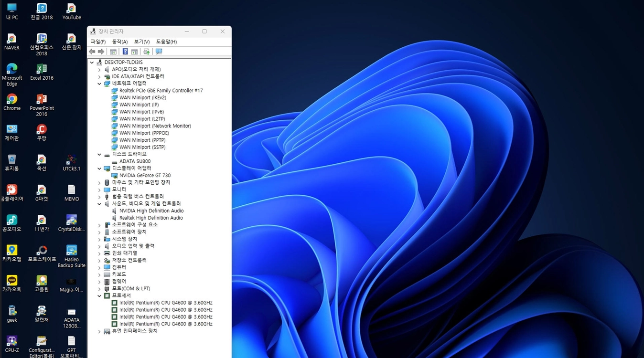Expand the APO(오디오 처리 개체) category
Image resolution: width=644 pixels, height=358 pixels.
click(99, 70)
